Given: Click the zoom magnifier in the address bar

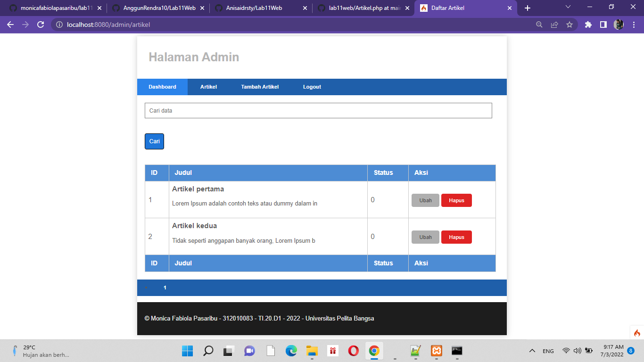Looking at the screenshot, I should 538,25.
